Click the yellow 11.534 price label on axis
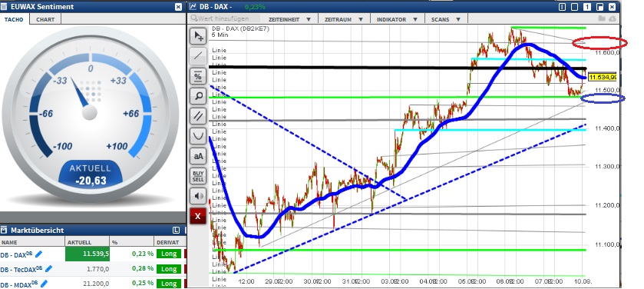 coord(603,77)
